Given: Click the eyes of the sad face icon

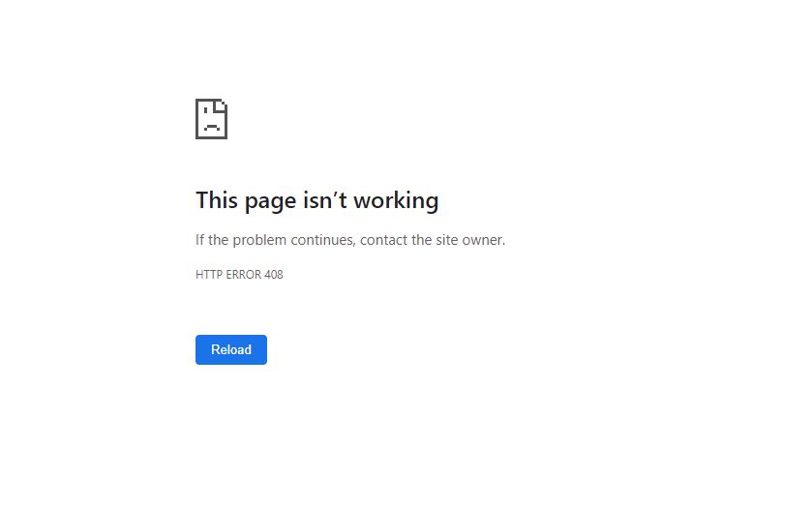Looking at the screenshot, I should click(x=211, y=109).
